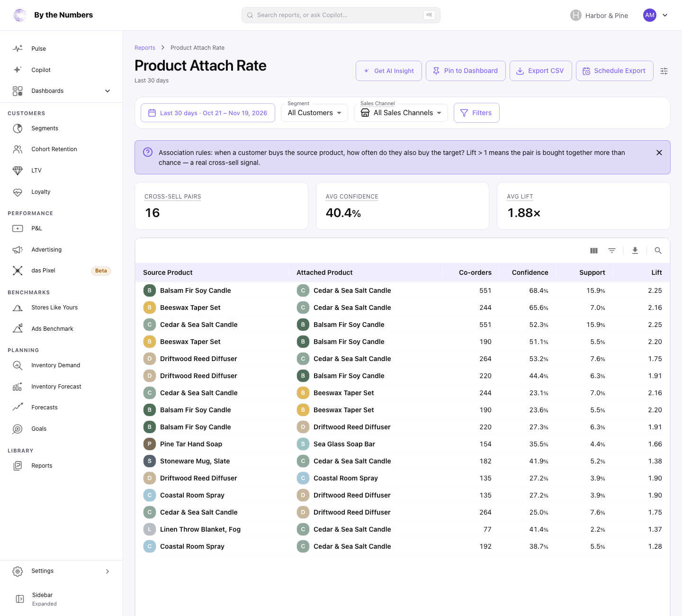
Task: Click the Avg Confidence card label
Action: click(352, 197)
